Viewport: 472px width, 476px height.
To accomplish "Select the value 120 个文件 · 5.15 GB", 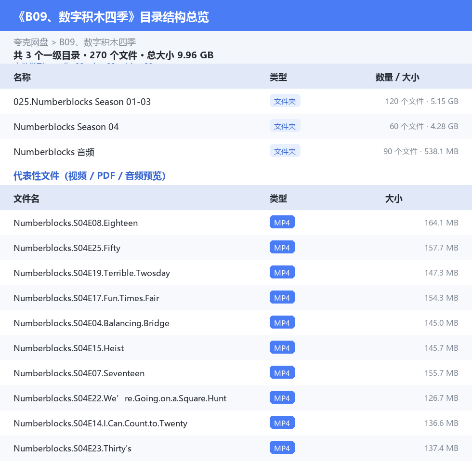I will pyautogui.click(x=421, y=101).
